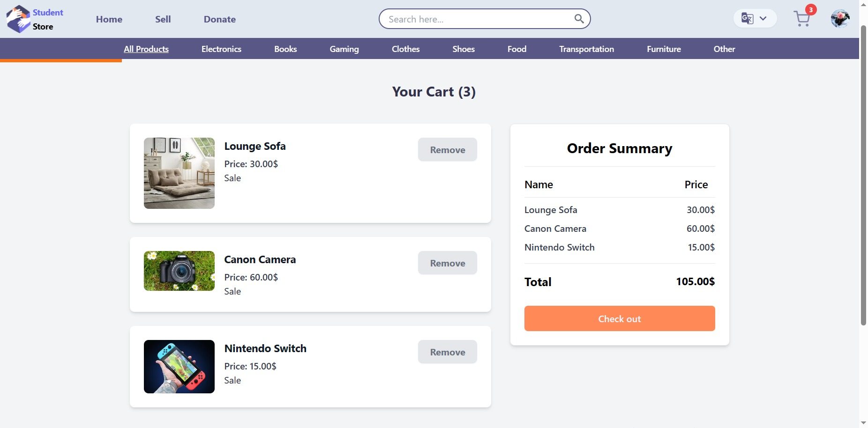This screenshot has height=428, width=868.
Task: Open the Nintendo Switch thumbnail image
Action: (179, 367)
